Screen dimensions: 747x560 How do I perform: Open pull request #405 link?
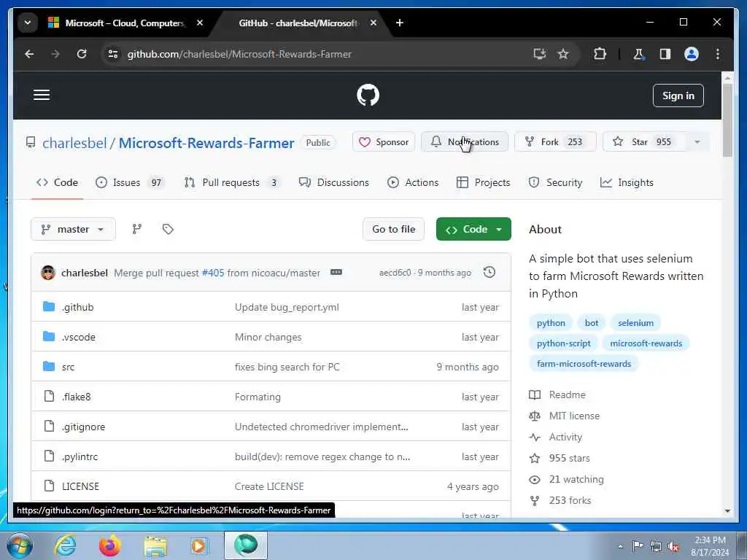coord(213,273)
